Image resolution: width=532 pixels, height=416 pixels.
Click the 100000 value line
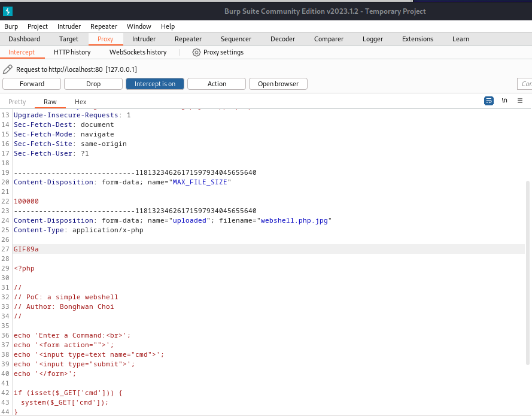[x=26, y=201]
